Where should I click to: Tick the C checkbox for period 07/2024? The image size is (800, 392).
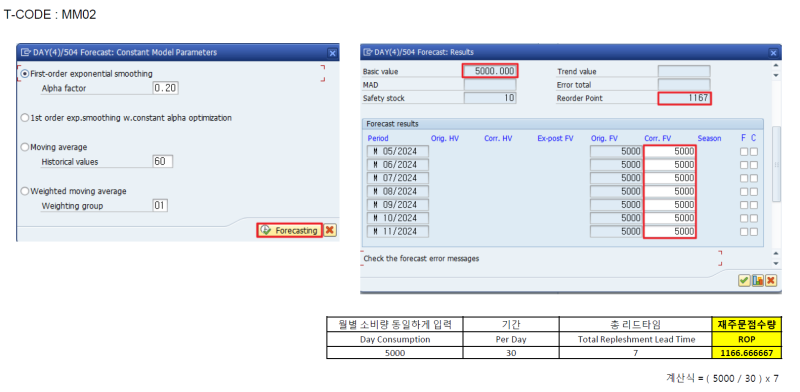coord(754,178)
